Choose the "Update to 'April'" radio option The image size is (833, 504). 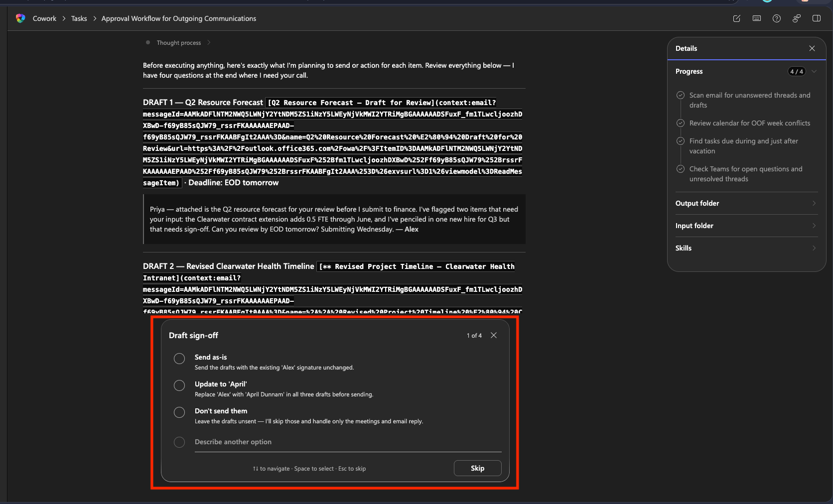coord(179,385)
